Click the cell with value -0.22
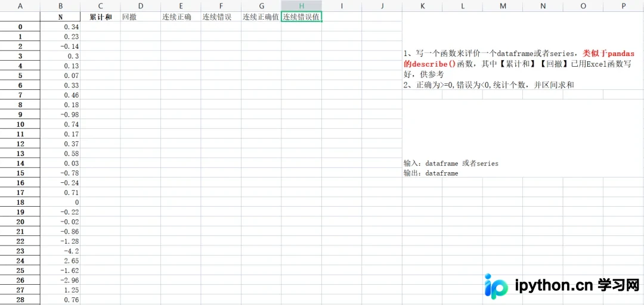Image resolution: width=644 pixels, height=305 pixels. pyautogui.click(x=60, y=212)
